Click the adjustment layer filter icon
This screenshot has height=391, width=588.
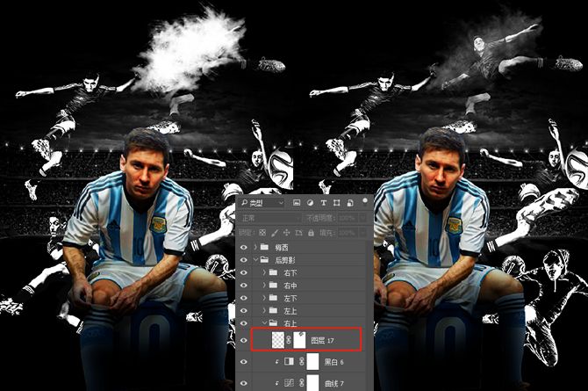pyautogui.click(x=310, y=203)
